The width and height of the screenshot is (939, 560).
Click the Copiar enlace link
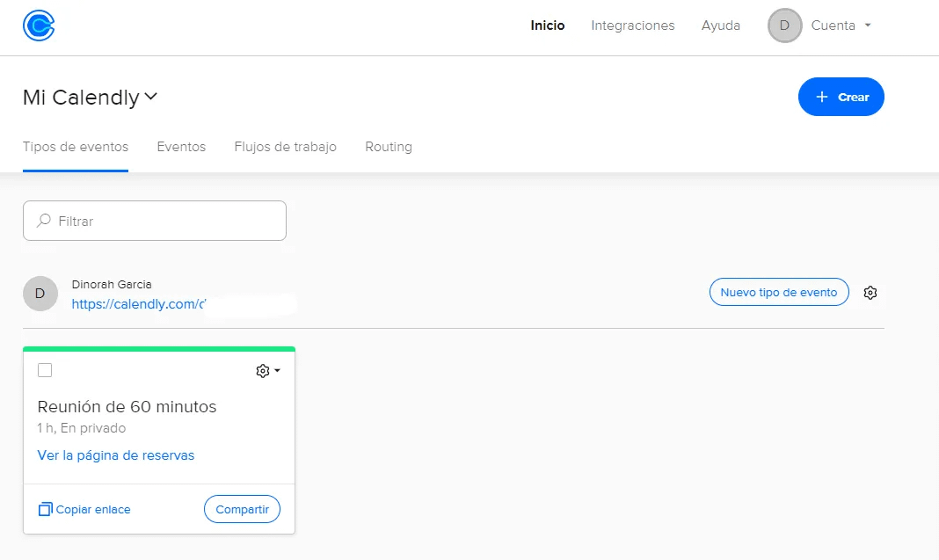click(84, 509)
